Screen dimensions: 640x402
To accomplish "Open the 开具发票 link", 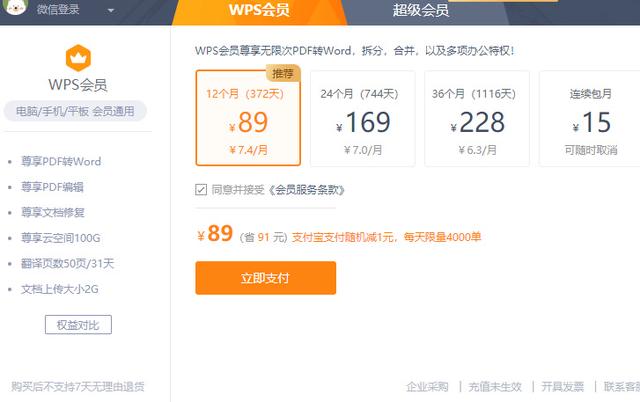I will (x=562, y=386).
